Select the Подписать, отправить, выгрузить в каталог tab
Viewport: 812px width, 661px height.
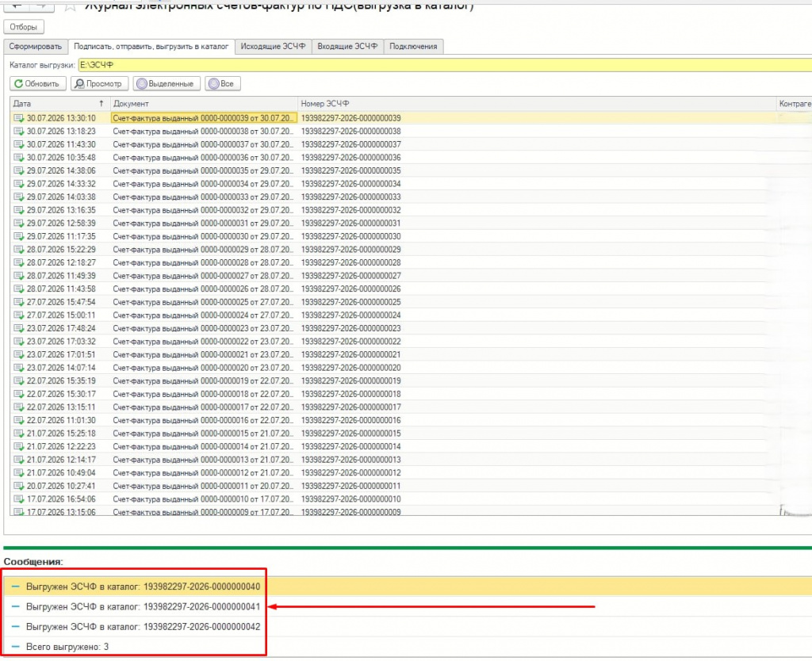[151, 47]
